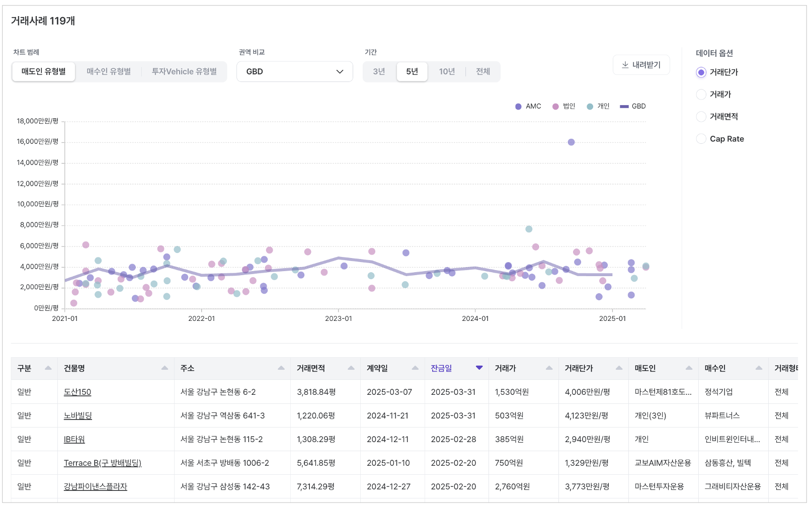Toggle the 잔금일 descending sort arrow
This screenshot has width=812, height=508.
(479, 368)
